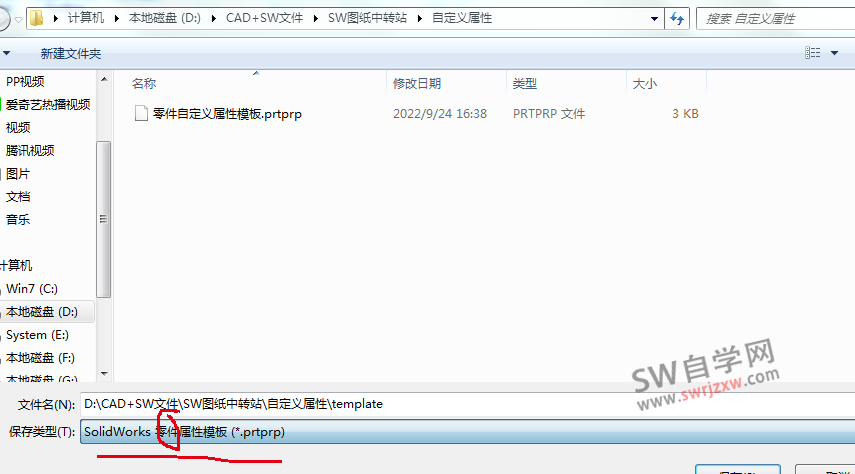
Task: Click 新建文件夹 button
Action: coord(71,53)
